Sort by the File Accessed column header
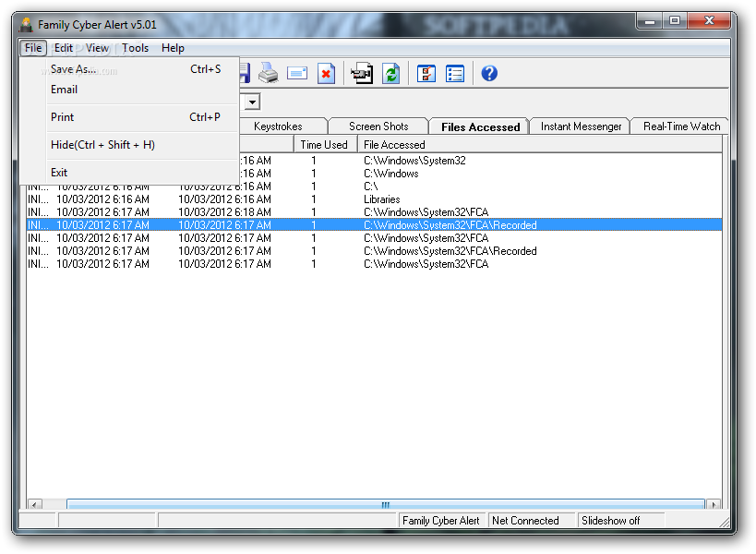This screenshot has height=554, width=756. 539,145
